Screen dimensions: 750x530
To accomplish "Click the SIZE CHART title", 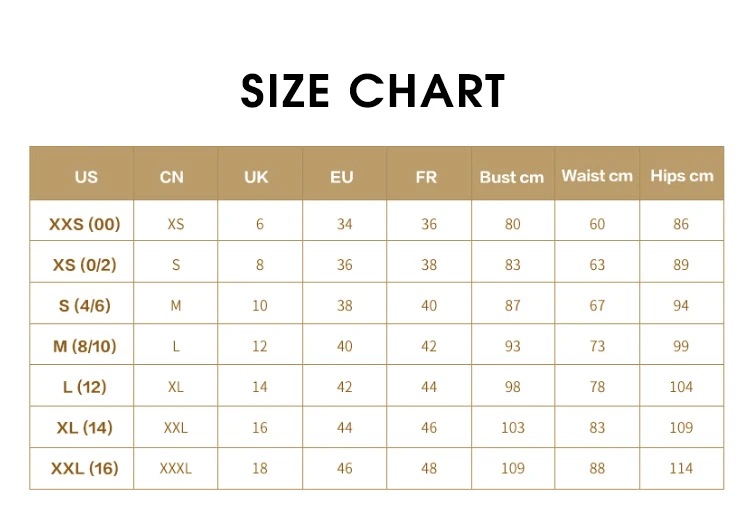I will (373, 91).
